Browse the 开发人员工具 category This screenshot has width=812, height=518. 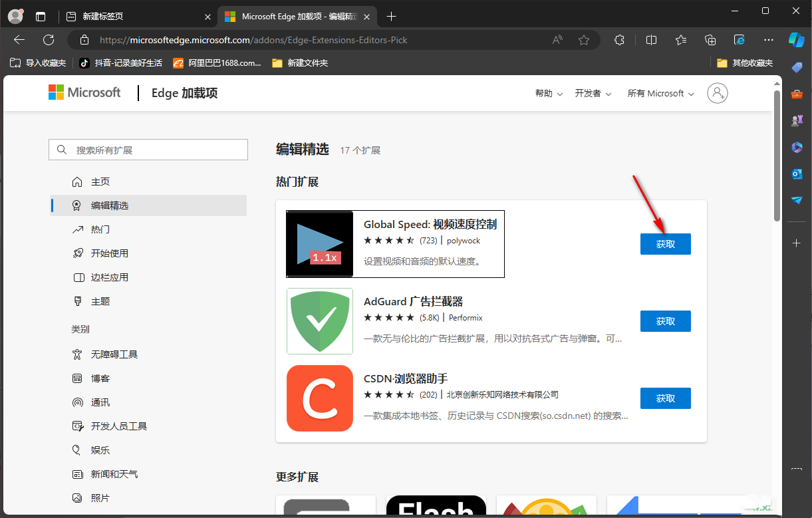pyautogui.click(x=148, y=426)
